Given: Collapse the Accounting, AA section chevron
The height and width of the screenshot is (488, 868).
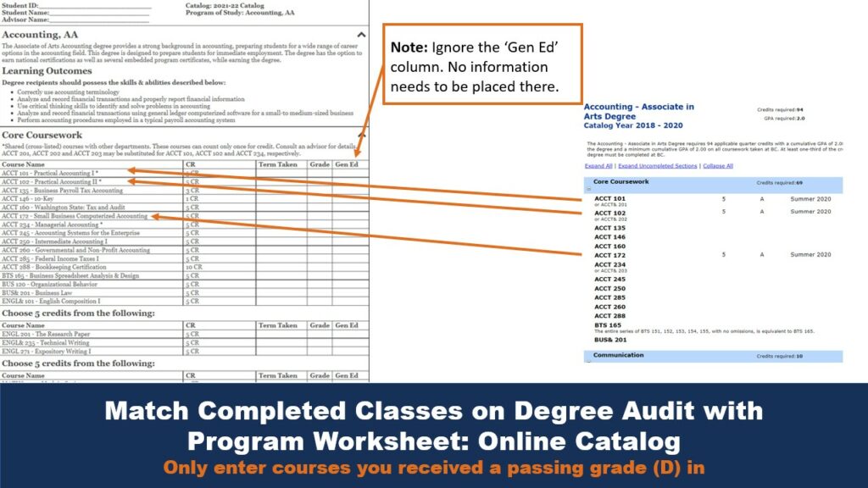Looking at the screenshot, I should tap(361, 35).
